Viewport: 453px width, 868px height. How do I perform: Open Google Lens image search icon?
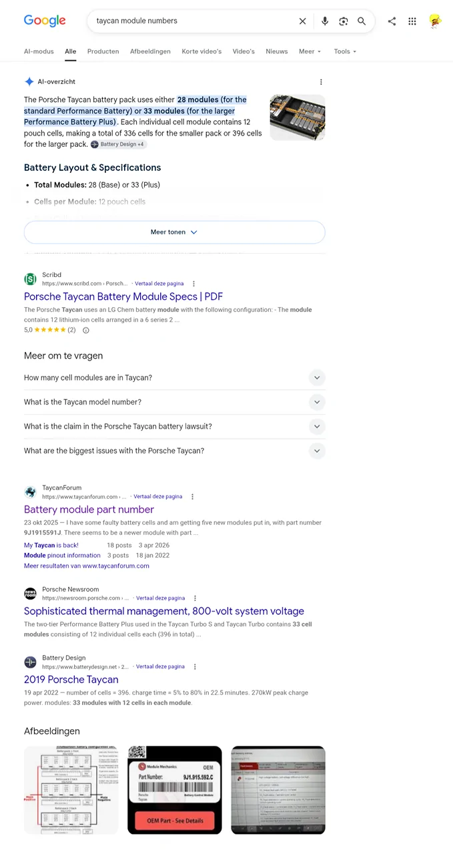coord(343,21)
